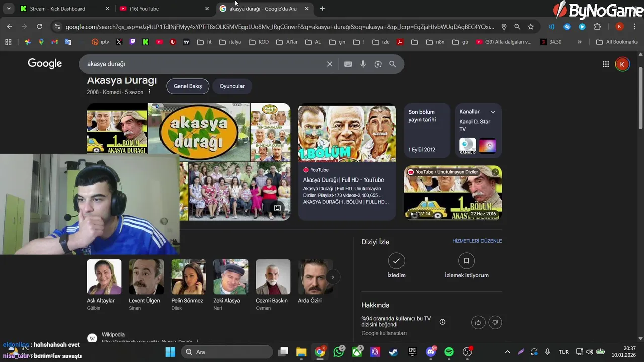Screen dimensions: 644x362
Task: Open File Explorer from the taskbar
Action: point(301,352)
